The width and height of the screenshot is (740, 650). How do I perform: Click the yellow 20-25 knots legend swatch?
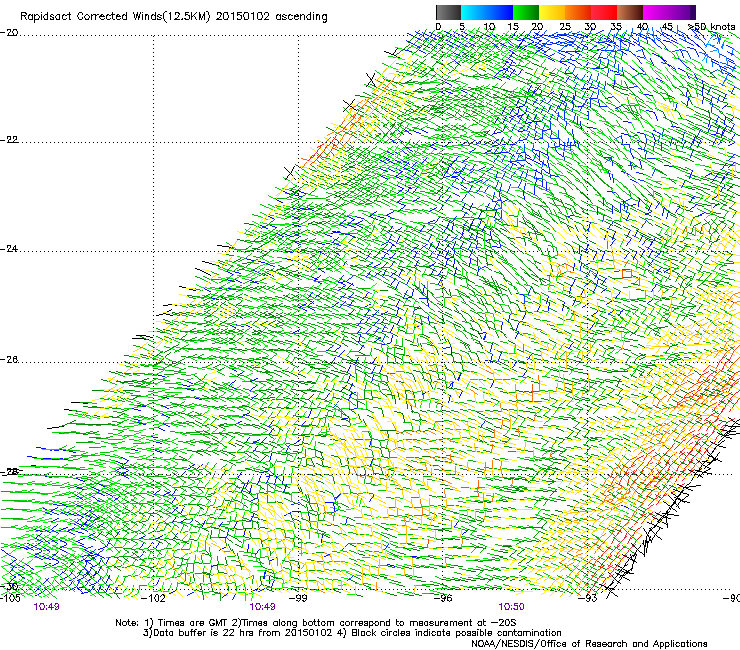click(552, 12)
